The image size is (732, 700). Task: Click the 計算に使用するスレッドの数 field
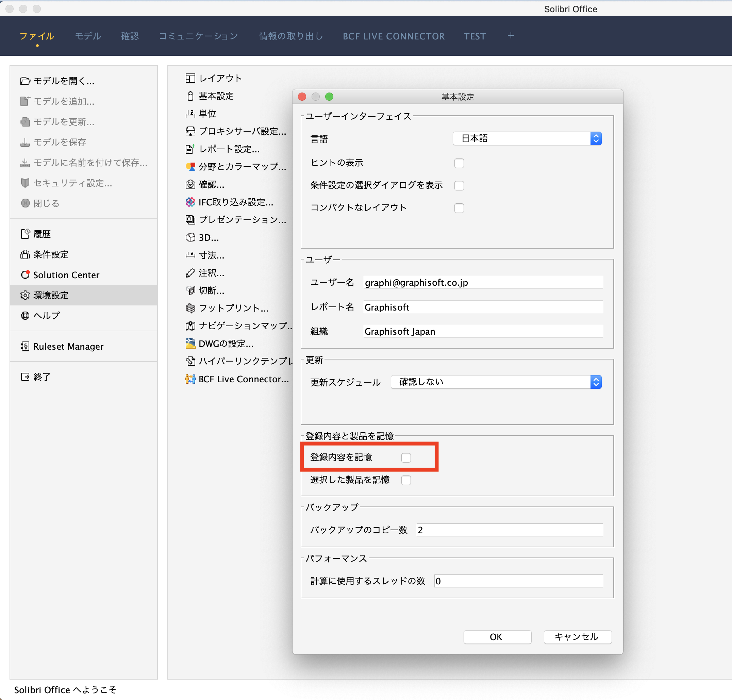[x=518, y=581]
